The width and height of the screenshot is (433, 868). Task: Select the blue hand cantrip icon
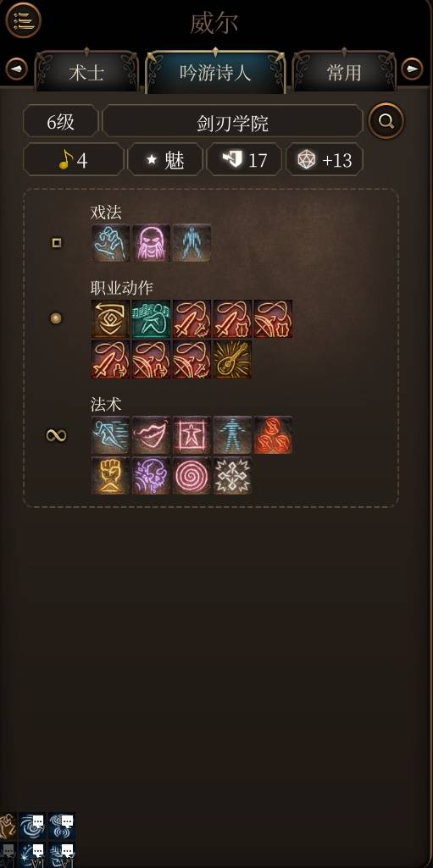tap(110, 242)
